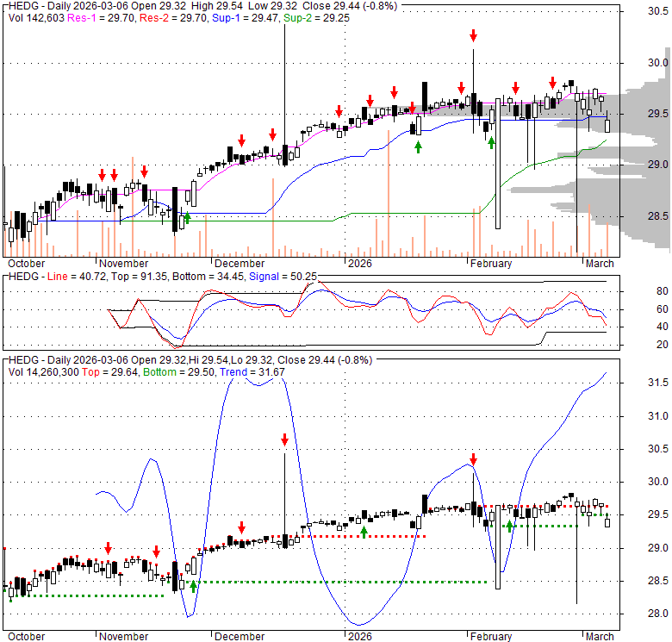Click the green buy arrow in January on top chart

click(x=419, y=147)
